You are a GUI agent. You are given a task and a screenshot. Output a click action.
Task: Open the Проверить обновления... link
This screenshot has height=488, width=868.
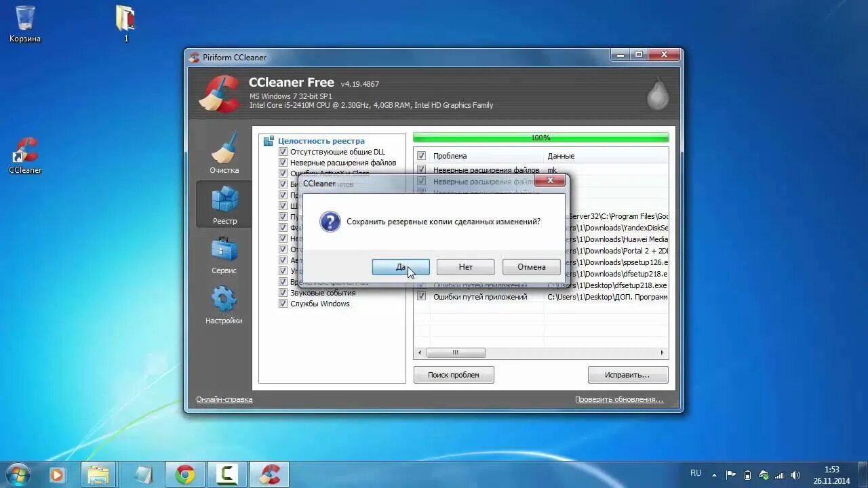(x=619, y=399)
